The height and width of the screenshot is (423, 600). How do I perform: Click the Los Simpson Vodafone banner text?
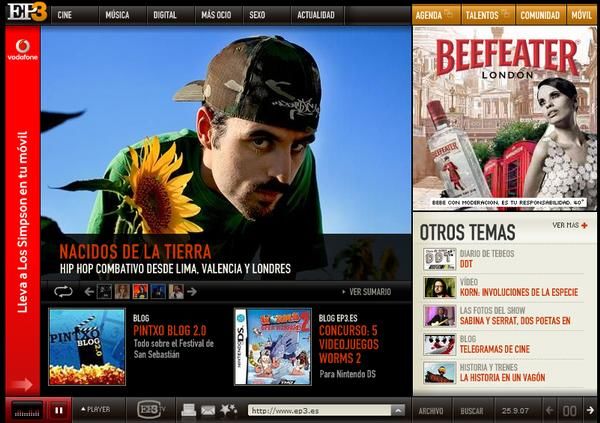[23, 222]
